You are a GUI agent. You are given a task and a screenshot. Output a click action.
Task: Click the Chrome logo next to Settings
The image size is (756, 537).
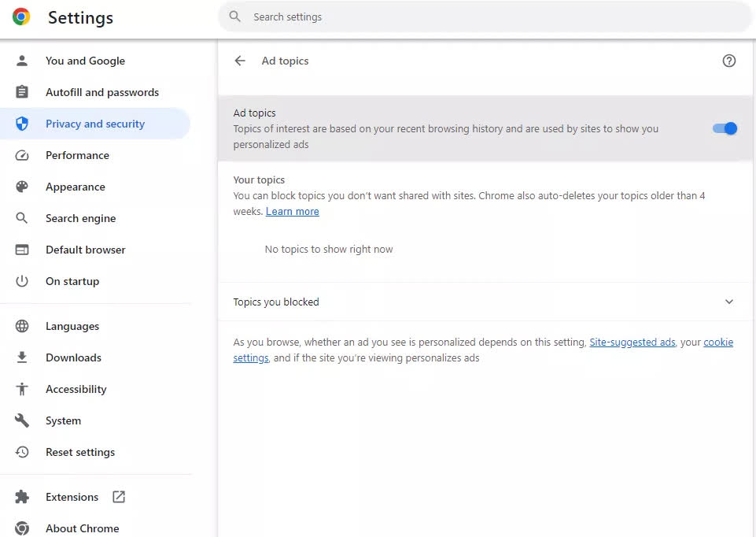[x=21, y=17]
